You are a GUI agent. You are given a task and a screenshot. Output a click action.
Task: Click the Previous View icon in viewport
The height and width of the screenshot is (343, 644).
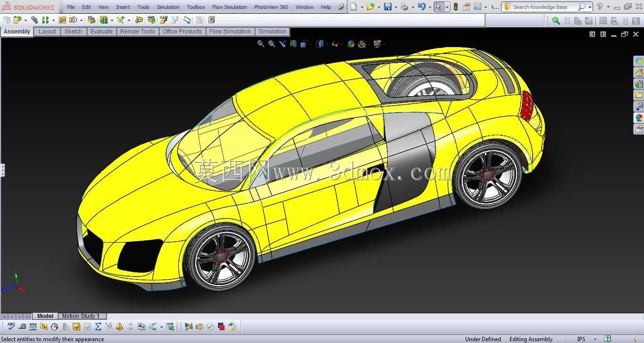(283, 43)
